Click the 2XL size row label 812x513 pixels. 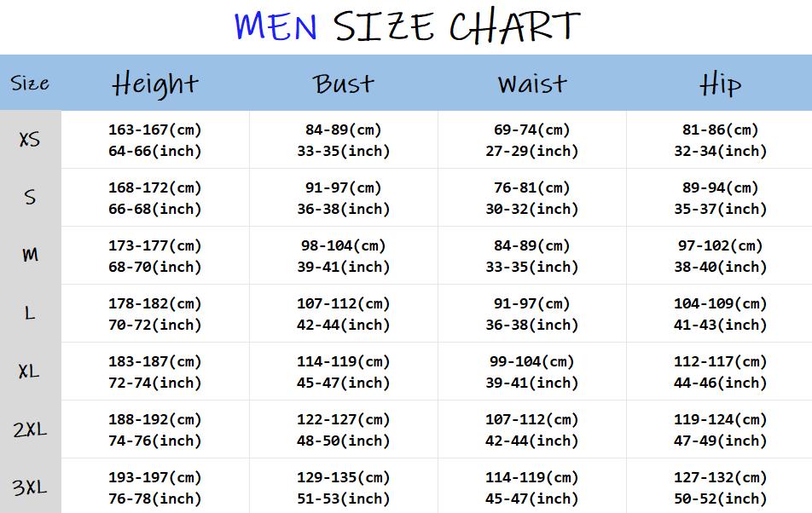pos(30,429)
